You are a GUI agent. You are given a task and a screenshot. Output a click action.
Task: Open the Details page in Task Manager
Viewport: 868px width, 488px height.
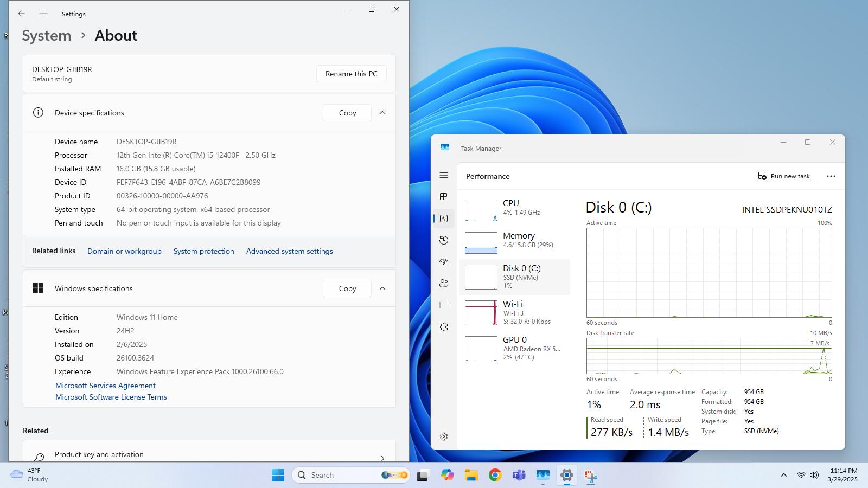[444, 305]
